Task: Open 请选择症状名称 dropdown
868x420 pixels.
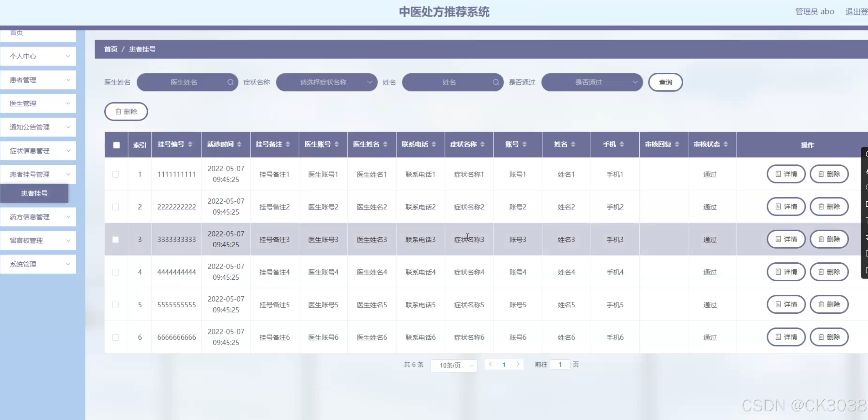Action: click(326, 82)
